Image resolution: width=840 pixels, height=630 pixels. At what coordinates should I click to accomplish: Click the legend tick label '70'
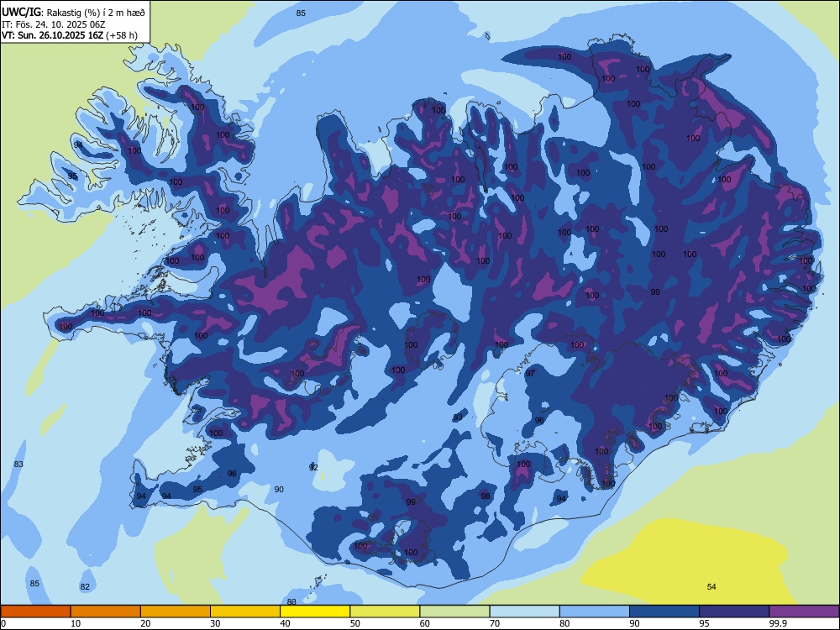(x=495, y=623)
